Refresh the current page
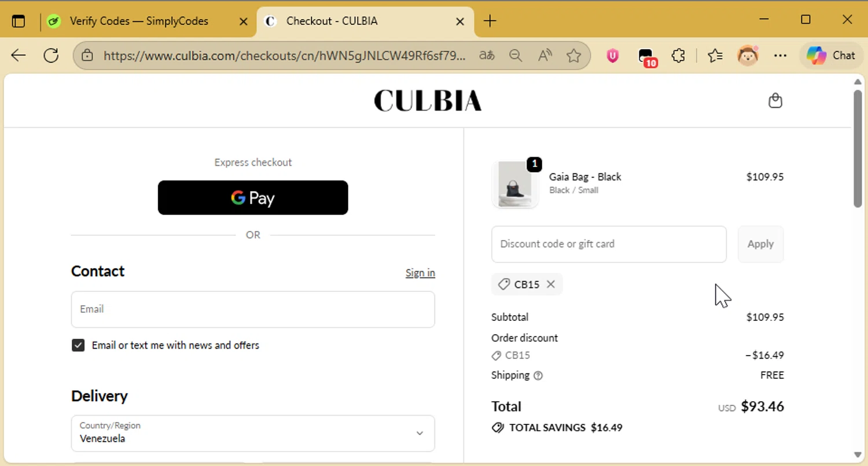Screen dimensions: 868x466 click(x=52, y=56)
